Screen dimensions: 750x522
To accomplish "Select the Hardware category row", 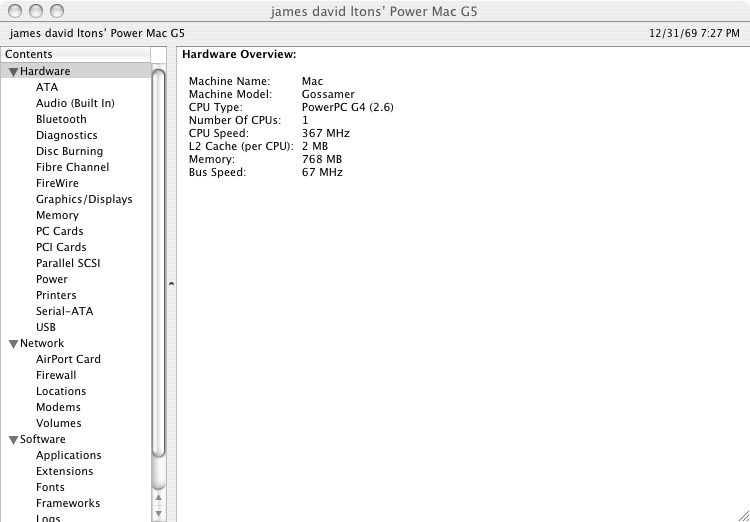I will pos(76,71).
